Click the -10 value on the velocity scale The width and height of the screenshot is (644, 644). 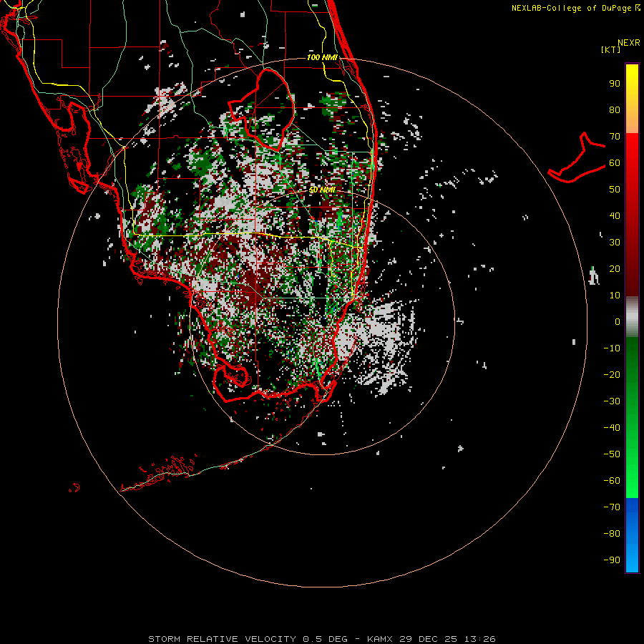tap(612, 348)
